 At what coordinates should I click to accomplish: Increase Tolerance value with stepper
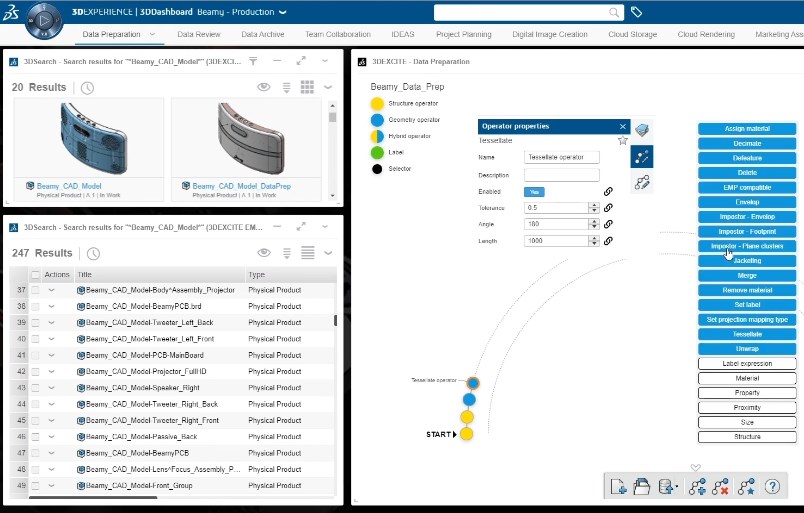pos(594,205)
